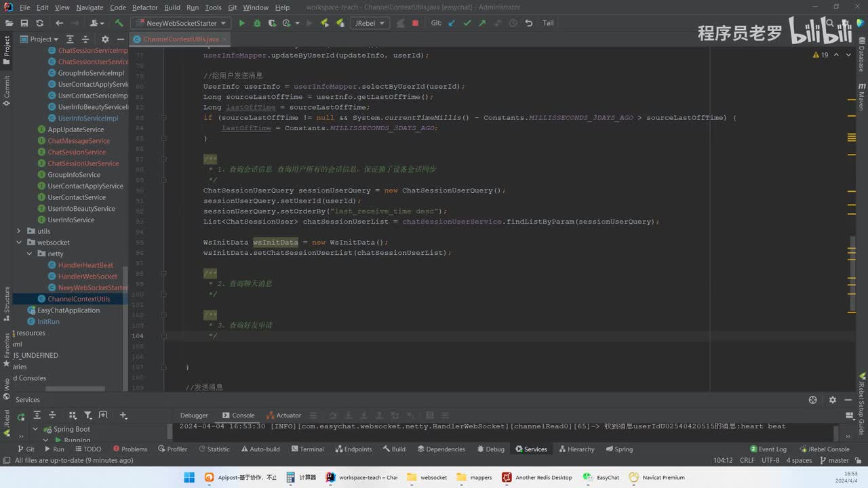Select the ChannelContextUtils.java editor tab
Screen dimensions: 868x488
click(x=180, y=39)
